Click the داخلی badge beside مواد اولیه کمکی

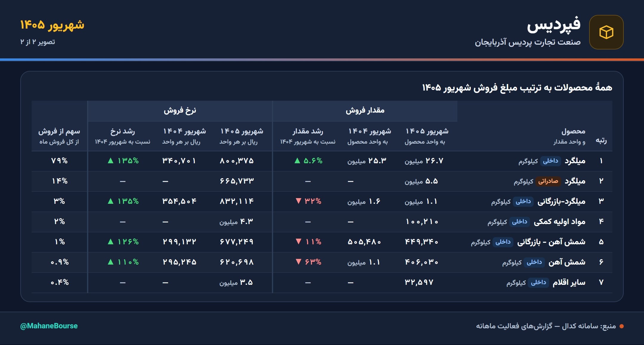pos(519,222)
